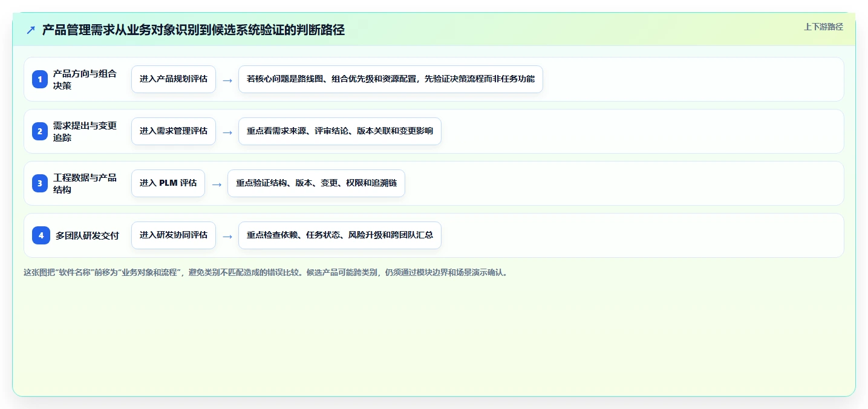Select step number 4 badge
868x409 pixels.
(41, 235)
